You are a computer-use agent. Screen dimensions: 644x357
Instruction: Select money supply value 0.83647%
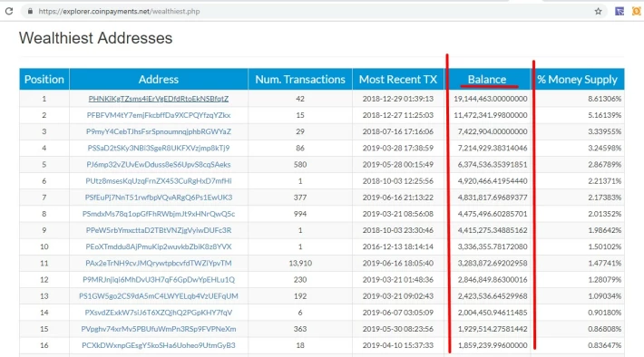point(605,345)
